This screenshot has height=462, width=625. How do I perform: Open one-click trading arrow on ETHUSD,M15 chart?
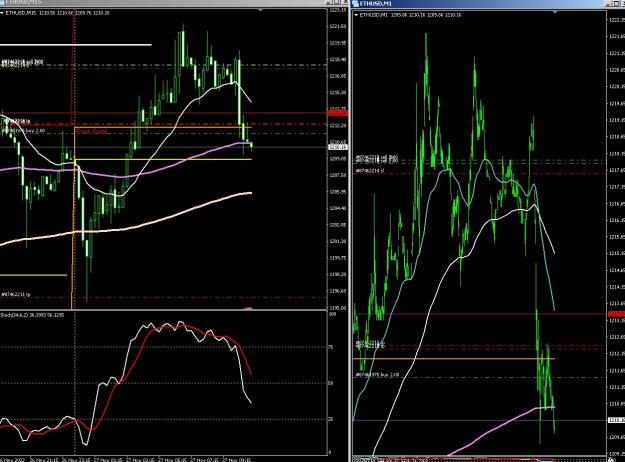2,13
